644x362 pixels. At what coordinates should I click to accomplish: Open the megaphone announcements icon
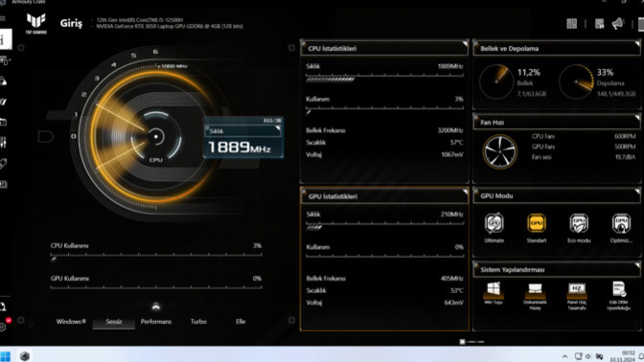point(617,24)
